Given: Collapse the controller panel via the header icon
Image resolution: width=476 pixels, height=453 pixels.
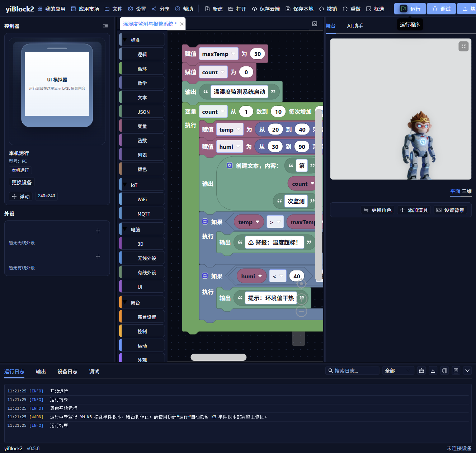Looking at the screenshot, I should pos(105,26).
